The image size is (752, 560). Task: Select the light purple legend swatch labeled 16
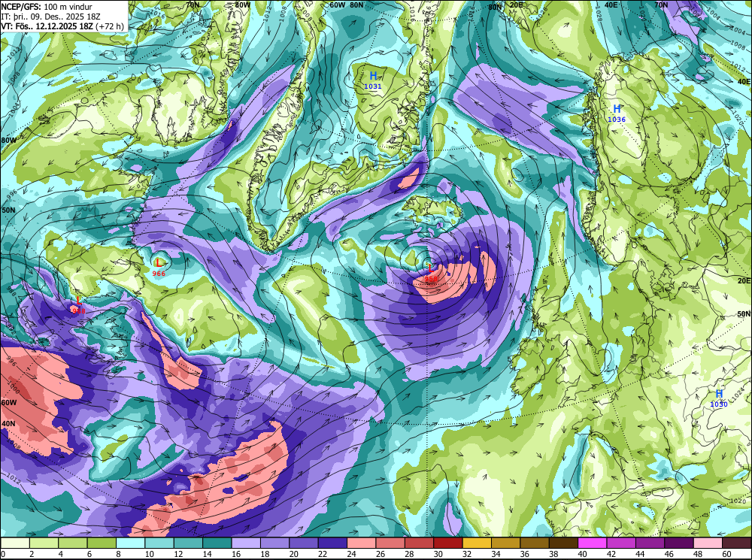click(246, 543)
